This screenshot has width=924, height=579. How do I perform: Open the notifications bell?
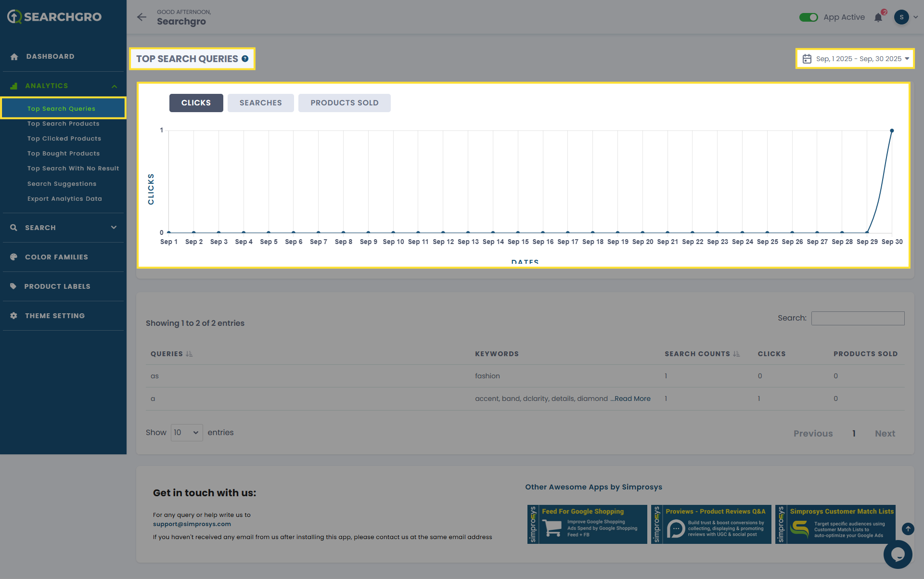[x=878, y=18]
